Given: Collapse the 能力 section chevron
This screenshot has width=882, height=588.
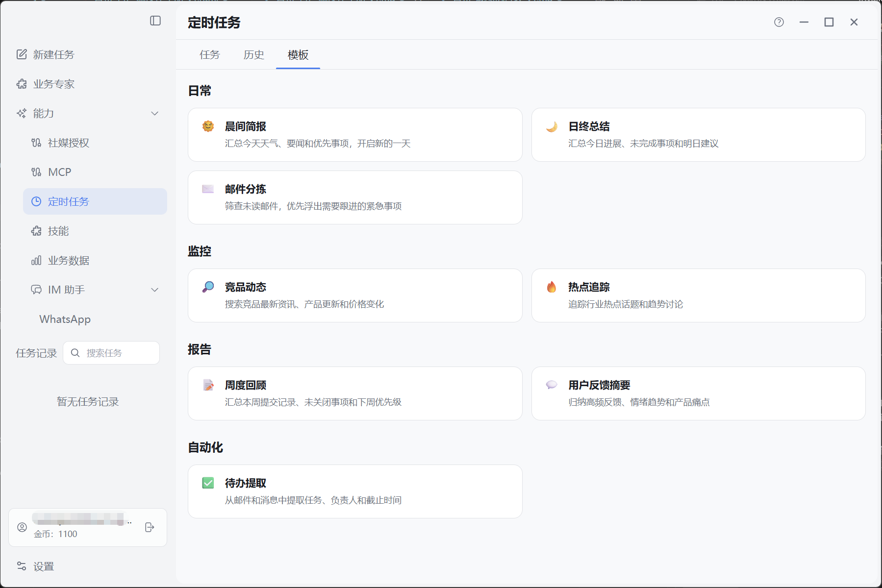Looking at the screenshot, I should (155, 113).
